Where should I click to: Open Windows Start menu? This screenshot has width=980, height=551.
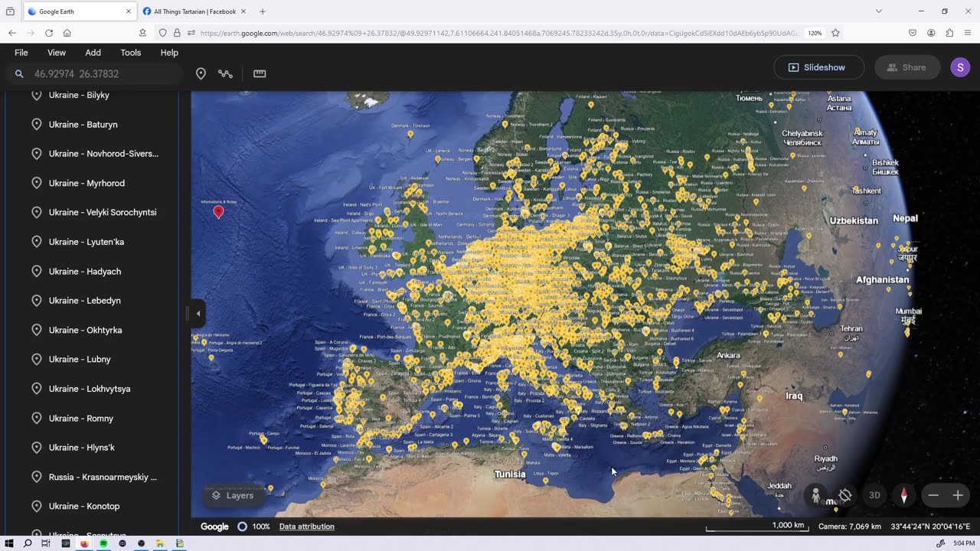pyautogui.click(x=9, y=543)
